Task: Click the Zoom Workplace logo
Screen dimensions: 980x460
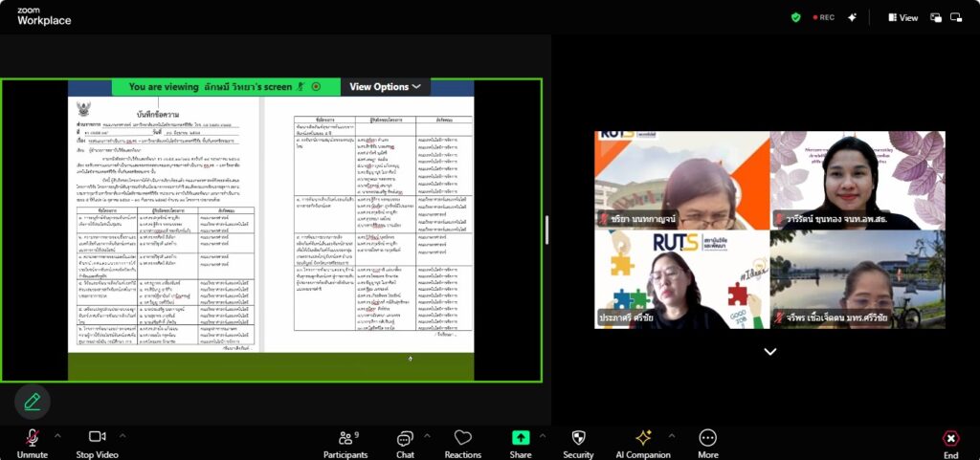Action: pyautogui.click(x=44, y=16)
